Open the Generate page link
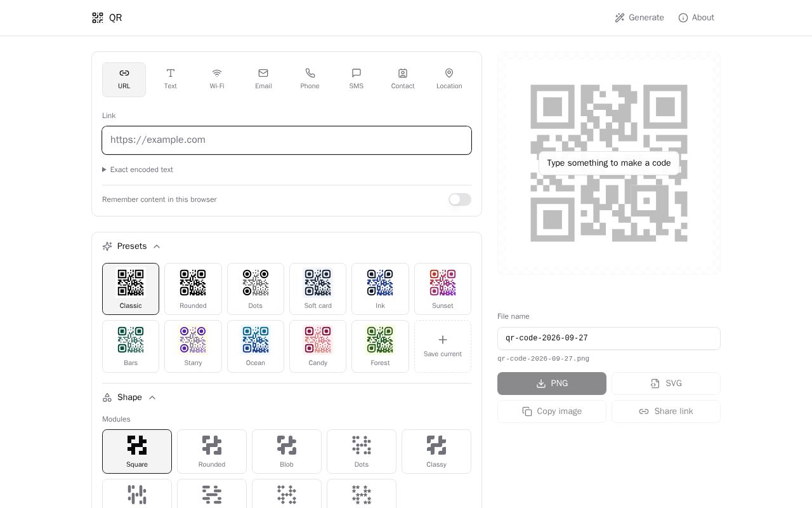Screen dimensions: 812x508 coord(639,18)
